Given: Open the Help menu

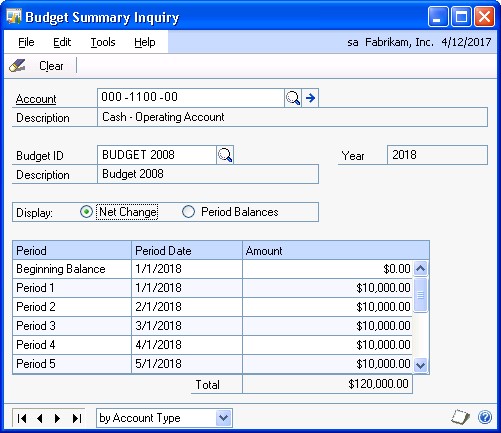Looking at the screenshot, I should (x=145, y=42).
